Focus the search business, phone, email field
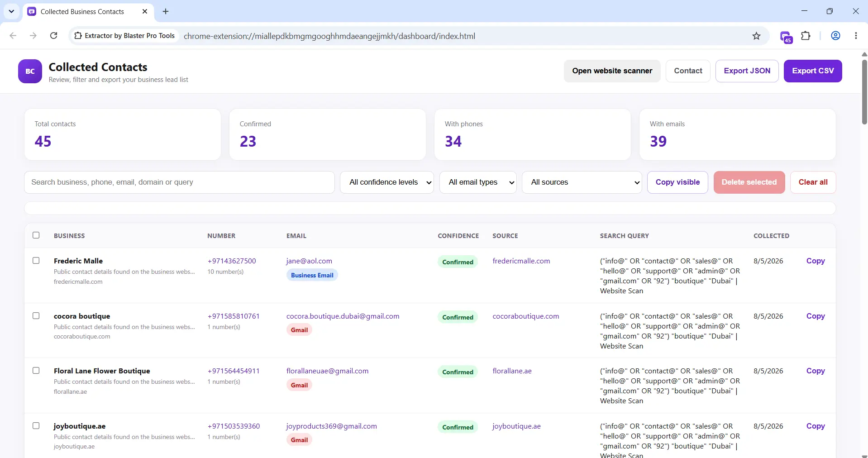Screen dimensions: 868x458 pos(179,182)
